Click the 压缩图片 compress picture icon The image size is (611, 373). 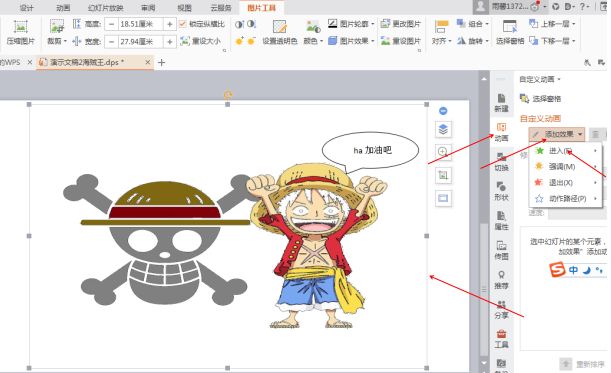pyautogui.click(x=20, y=27)
